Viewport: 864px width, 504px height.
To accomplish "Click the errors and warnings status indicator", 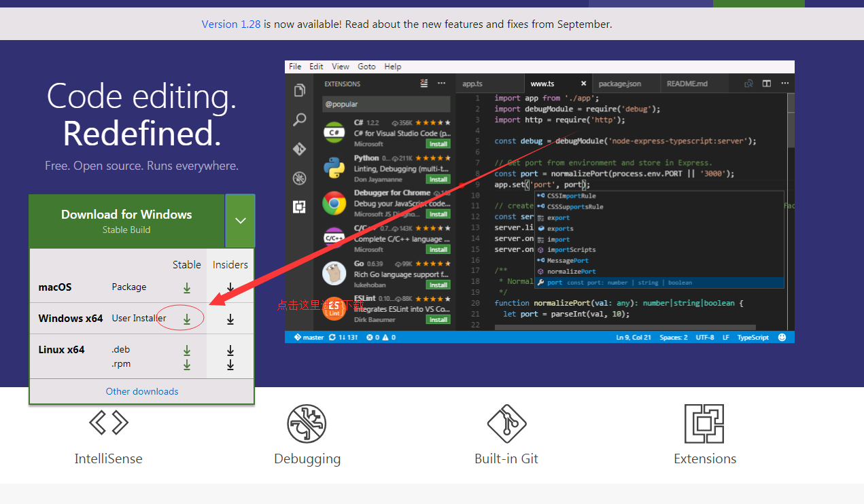I will click(x=381, y=337).
